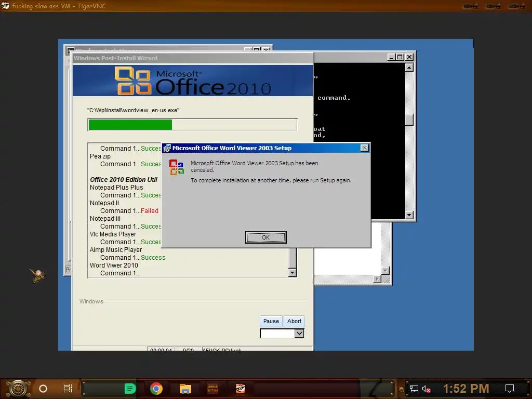Open the steampunk Start button
The width and height of the screenshot is (532, 399).
coord(18,389)
